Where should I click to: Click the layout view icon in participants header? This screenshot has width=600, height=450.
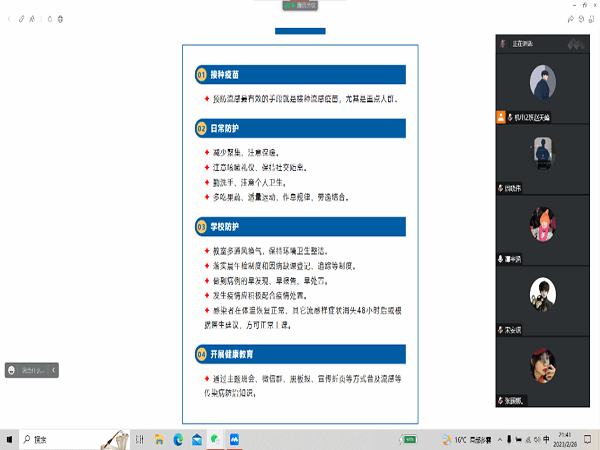tap(574, 44)
